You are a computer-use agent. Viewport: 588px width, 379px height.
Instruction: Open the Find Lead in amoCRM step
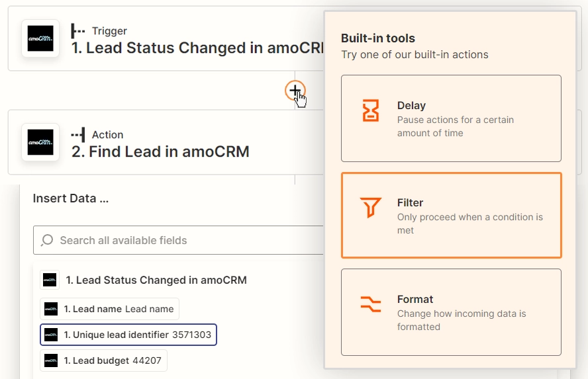point(166,142)
